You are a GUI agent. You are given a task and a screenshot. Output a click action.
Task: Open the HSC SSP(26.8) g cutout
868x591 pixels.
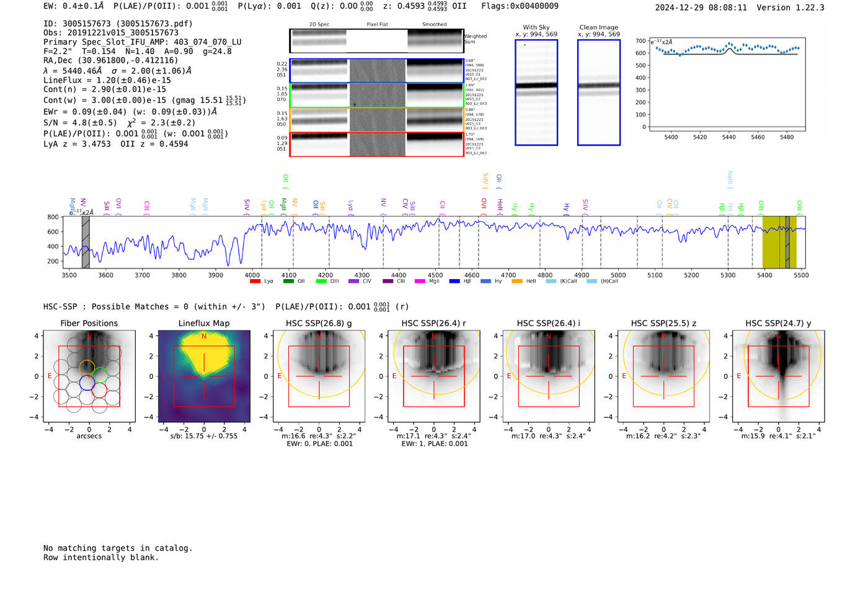coord(319,376)
